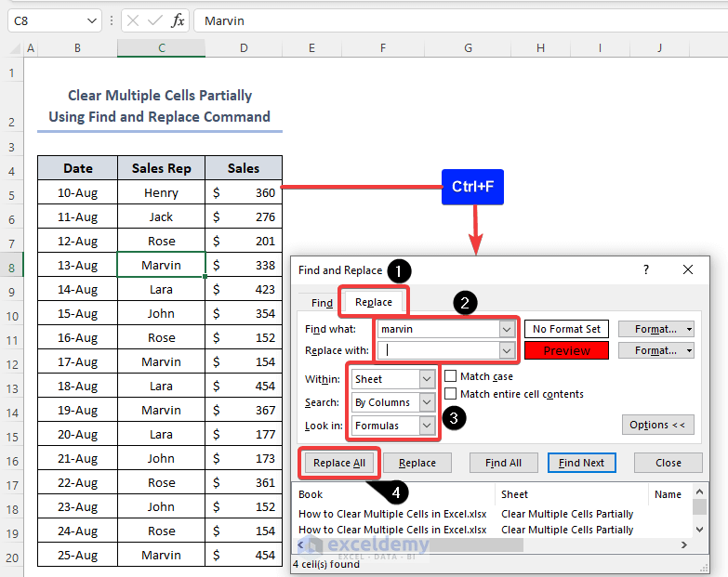This screenshot has width=728, height=577.
Task: Click into the Find what input field
Action: 439,329
